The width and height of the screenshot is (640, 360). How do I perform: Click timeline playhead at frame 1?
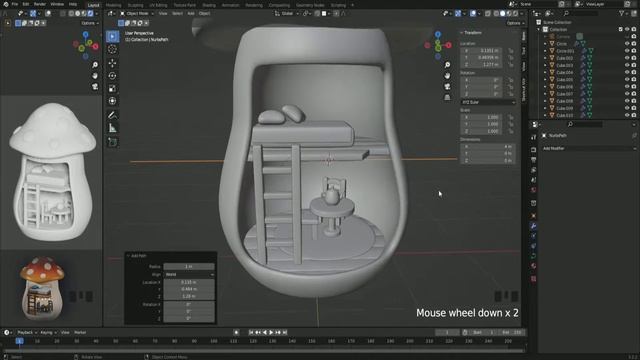(x=19, y=341)
